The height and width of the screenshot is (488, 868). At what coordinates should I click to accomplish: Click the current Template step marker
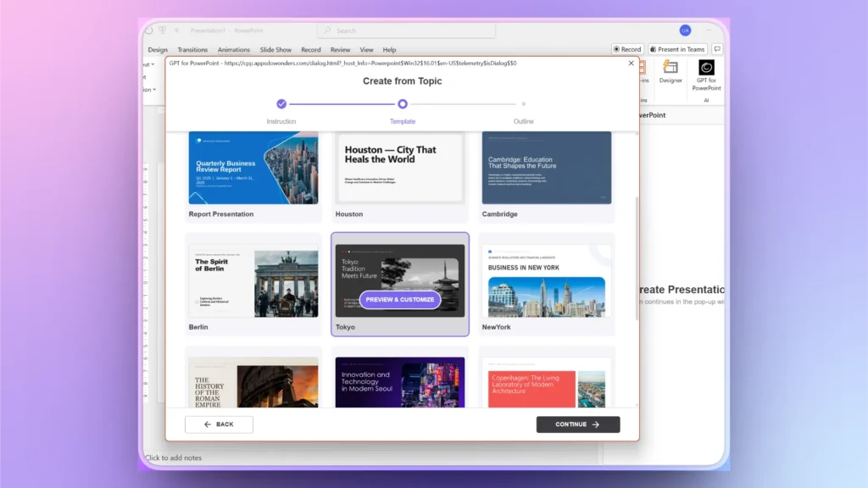403,103
